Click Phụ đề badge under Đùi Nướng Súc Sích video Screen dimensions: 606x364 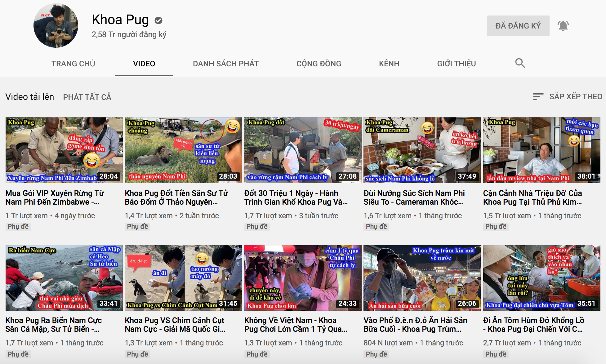click(x=376, y=227)
